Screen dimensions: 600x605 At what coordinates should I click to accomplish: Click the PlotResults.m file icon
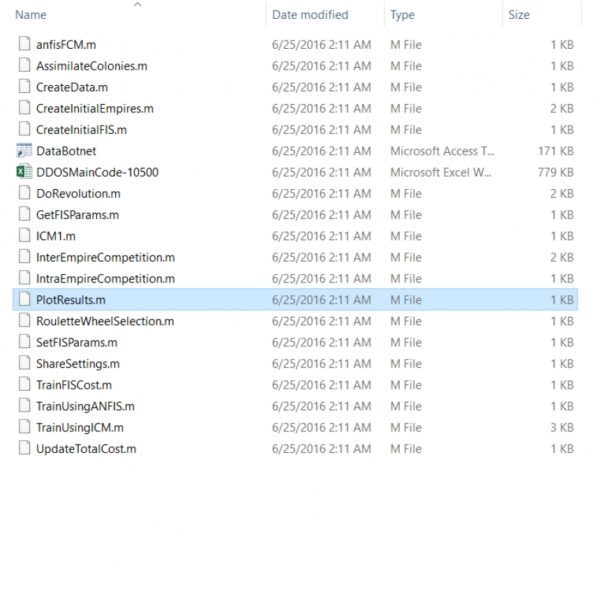(24, 299)
